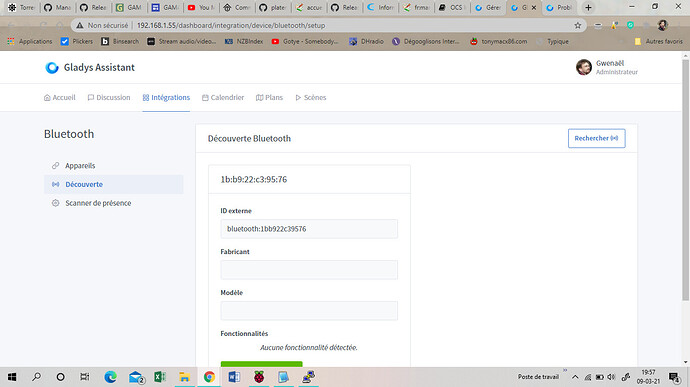Open the NZBIndex bookmark
690x387 pixels.
tap(244, 41)
